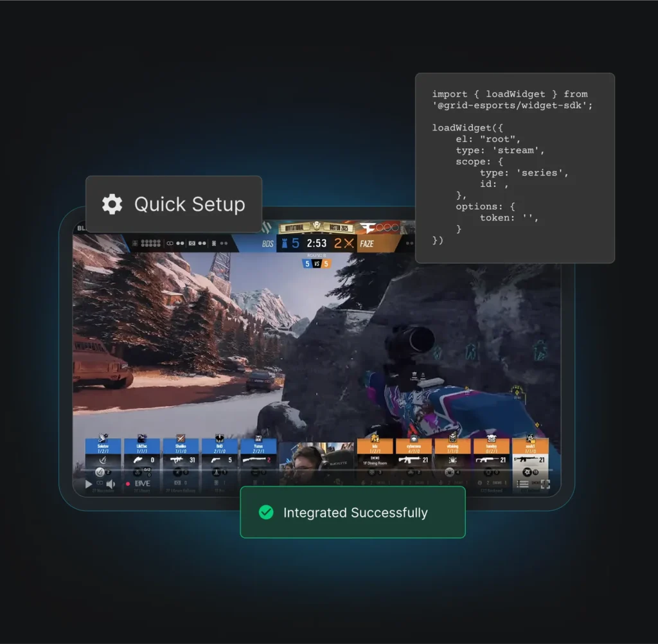The image size is (658, 644).
Task: Click the player webcam feed thumbnail
Action: [x=316, y=461]
